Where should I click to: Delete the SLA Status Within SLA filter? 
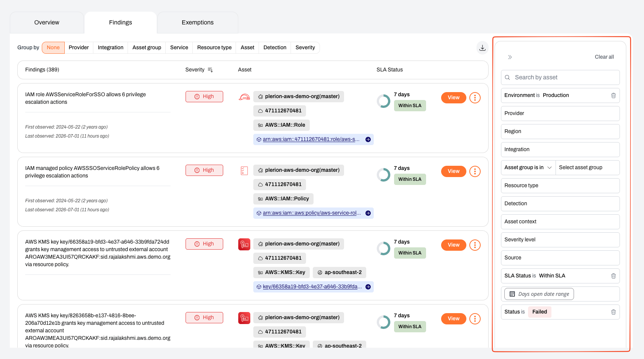(x=613, y=276)
